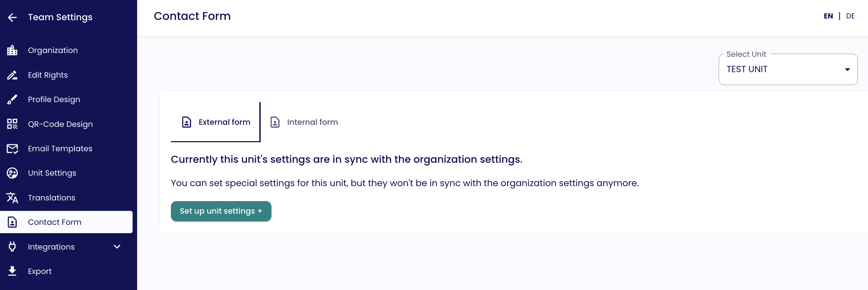The width and height of the screenshot is (868, 290).
Task: Click the Organization building icon
Action: pos(12,51)
